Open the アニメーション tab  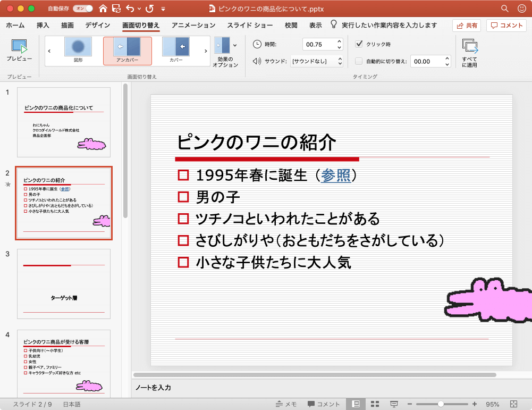tap(193, 25)
